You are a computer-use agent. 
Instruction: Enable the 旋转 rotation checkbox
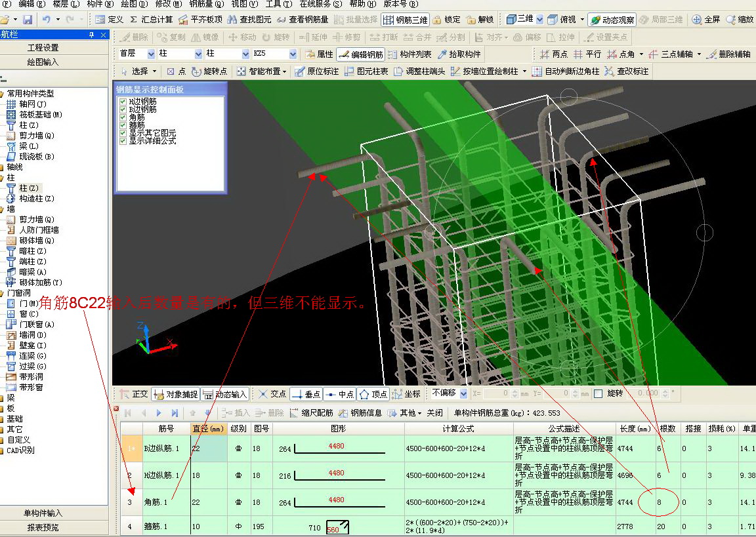(598, 393)
